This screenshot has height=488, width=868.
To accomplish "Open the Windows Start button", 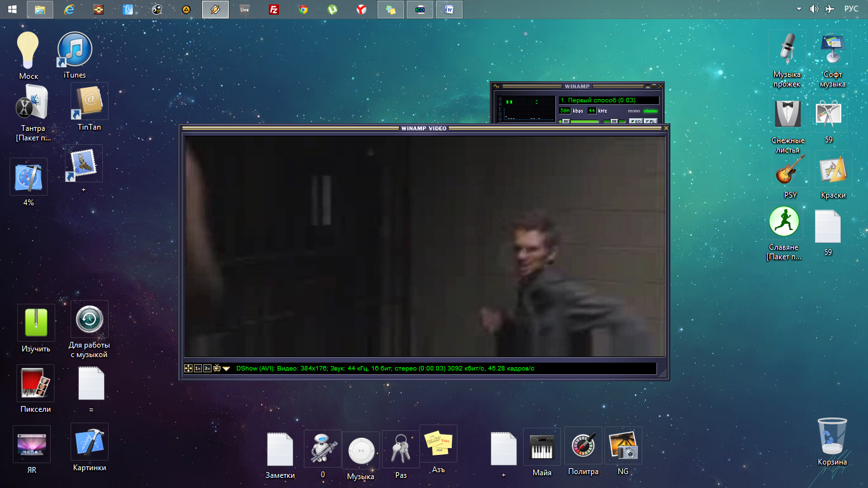I will click(12, 10).
